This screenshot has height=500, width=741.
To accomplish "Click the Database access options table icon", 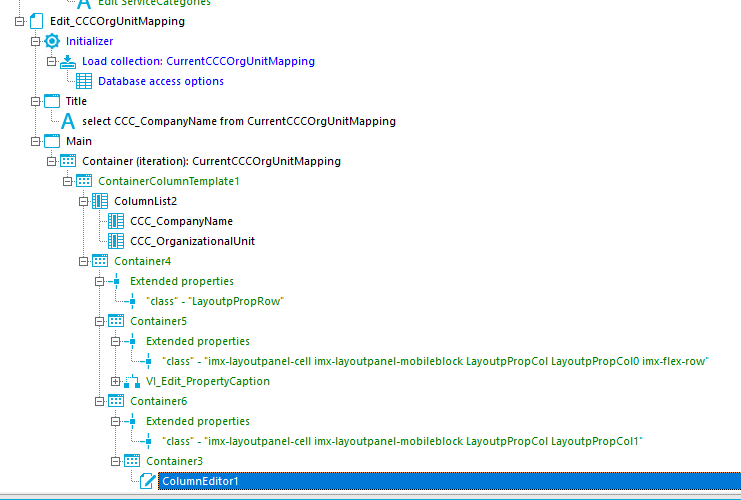I will (84, 81).
